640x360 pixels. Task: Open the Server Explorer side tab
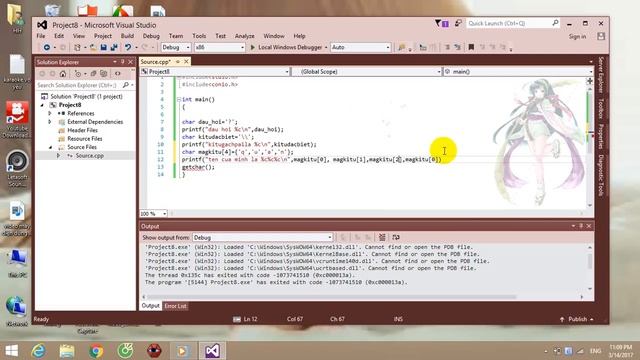601,75
